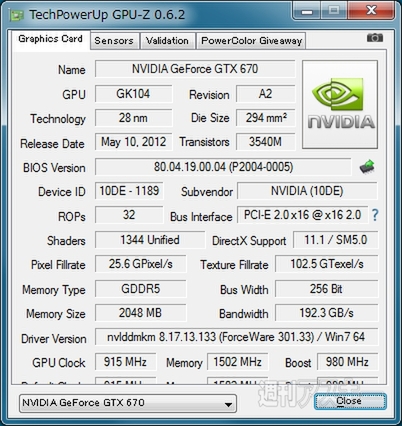
Task: Click the Bus Interface field PCI-E 2.0 x16
Action: click(x=302, y=215)
